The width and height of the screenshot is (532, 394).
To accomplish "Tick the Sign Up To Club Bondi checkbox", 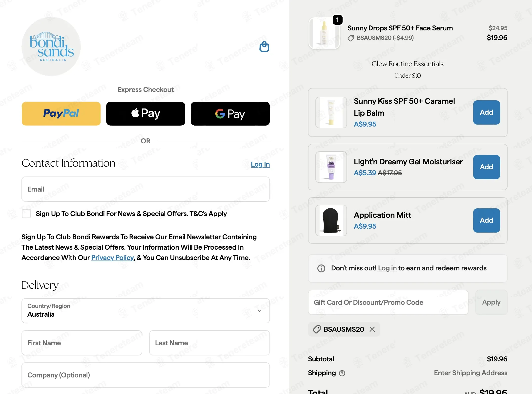I will coord(26,214).
